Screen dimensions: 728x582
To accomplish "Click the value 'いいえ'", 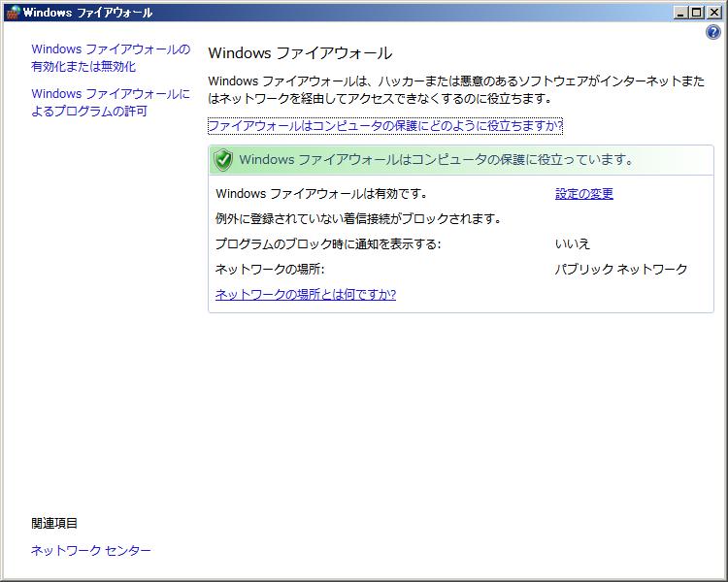I will [x=573, y=243].
